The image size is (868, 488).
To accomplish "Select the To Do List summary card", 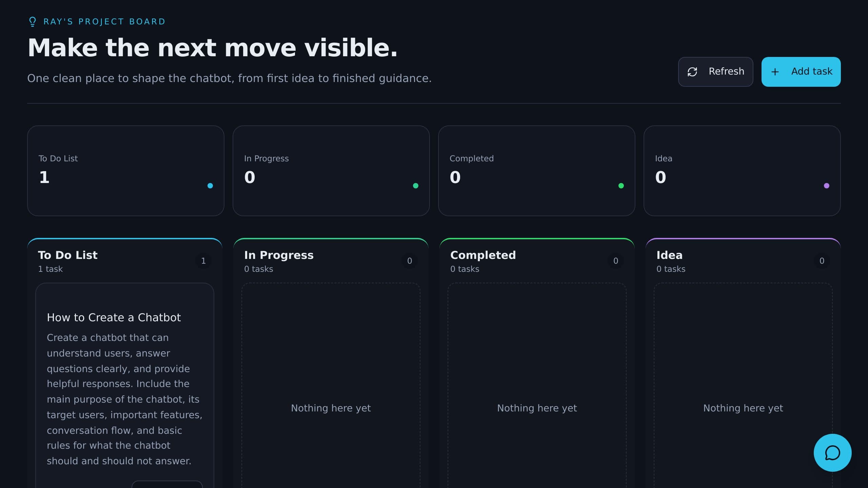I will (x=125, y=171).
